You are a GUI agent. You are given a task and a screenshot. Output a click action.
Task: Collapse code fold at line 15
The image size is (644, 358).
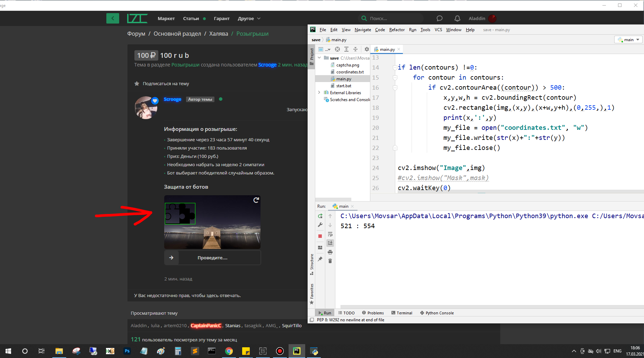coord(395,78)
